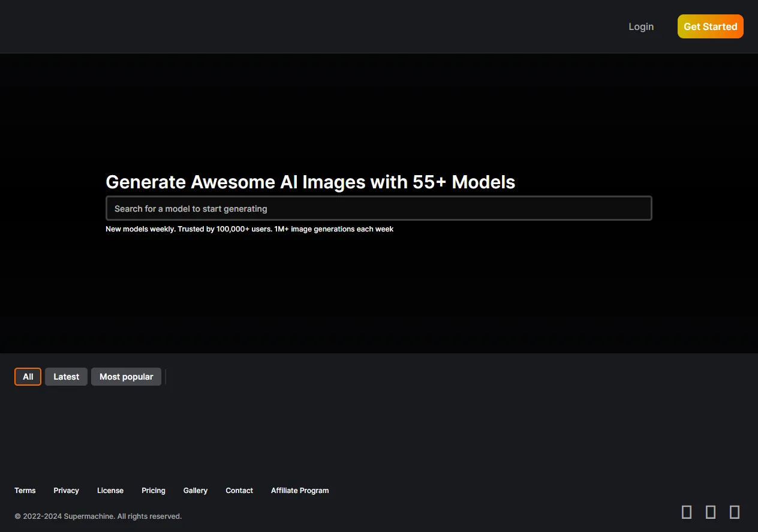Browse the Gallery
The height and width of the screenshot is (532, 758).
(195, 490)
